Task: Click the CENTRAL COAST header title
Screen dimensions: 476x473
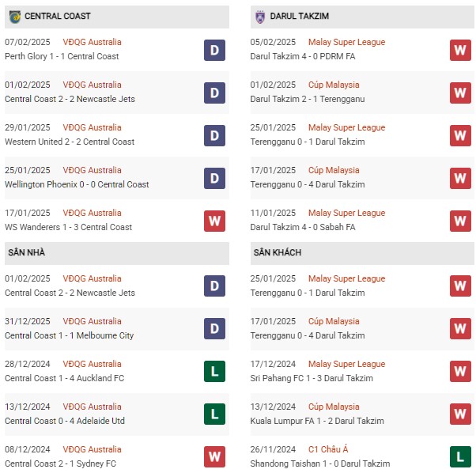Action: (58, 16)
